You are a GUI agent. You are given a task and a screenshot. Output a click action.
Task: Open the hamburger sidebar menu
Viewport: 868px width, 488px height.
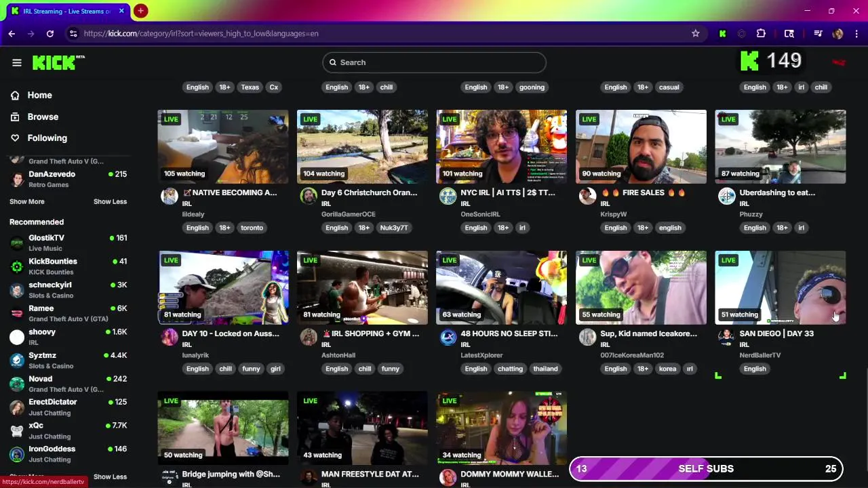[17, 62]
